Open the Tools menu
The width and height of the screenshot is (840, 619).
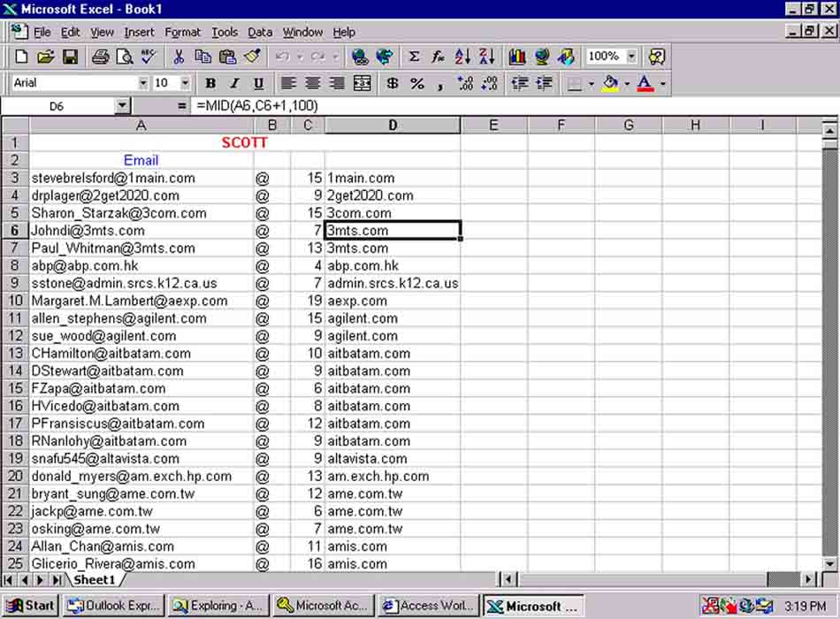click(225, 32)
